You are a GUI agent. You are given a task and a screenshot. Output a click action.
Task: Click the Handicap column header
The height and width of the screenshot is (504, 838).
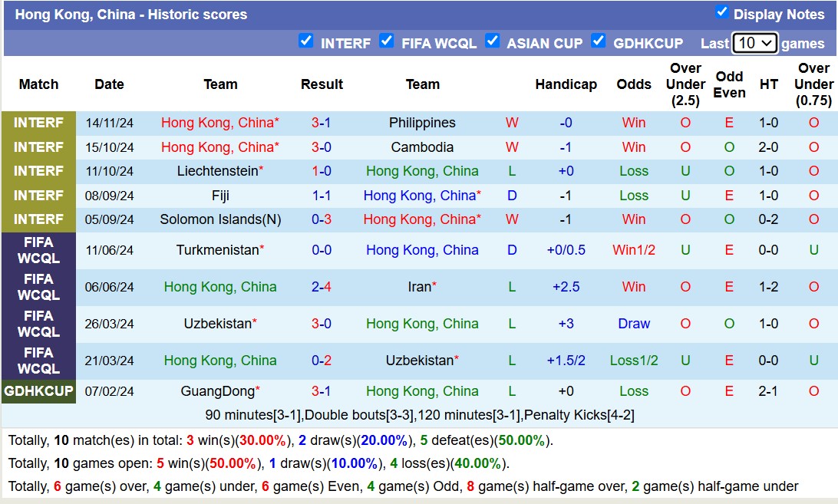click(566, 84)
